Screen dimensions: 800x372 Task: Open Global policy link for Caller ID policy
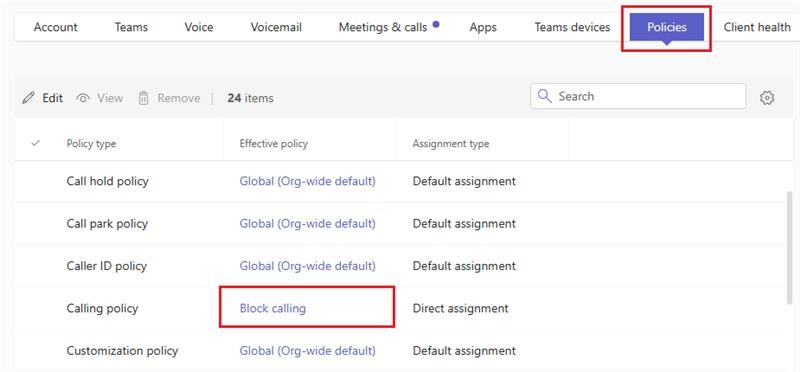(x=308, y=266)
